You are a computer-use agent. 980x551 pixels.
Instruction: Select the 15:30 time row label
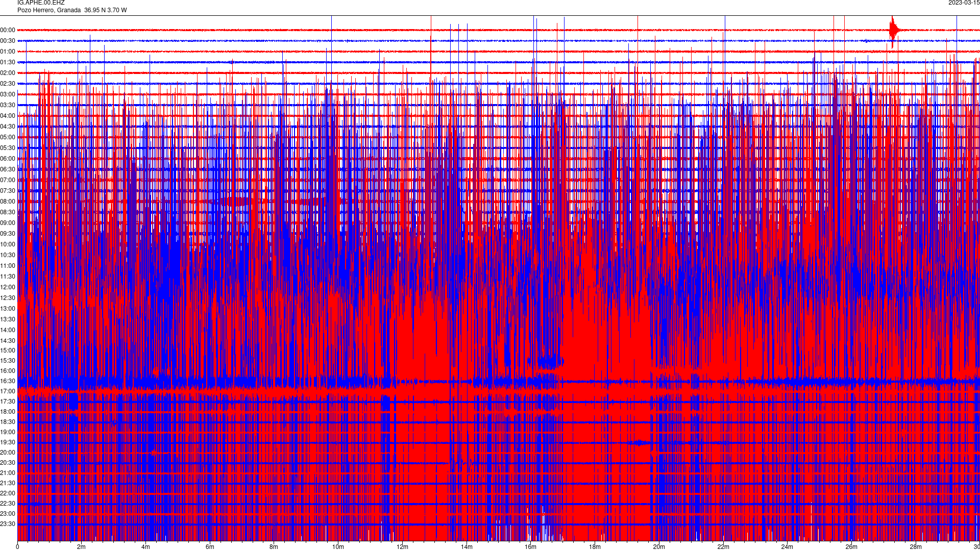click(x=8, y=361)
